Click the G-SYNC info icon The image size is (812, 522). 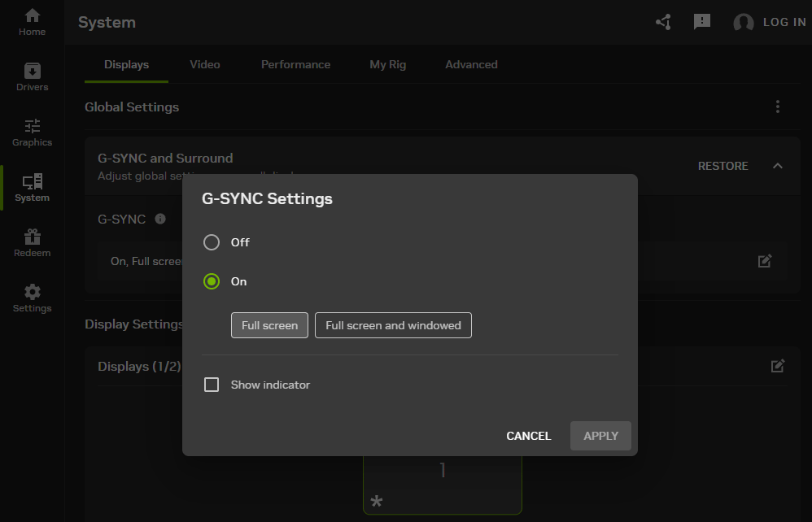[x=160, y=219]
